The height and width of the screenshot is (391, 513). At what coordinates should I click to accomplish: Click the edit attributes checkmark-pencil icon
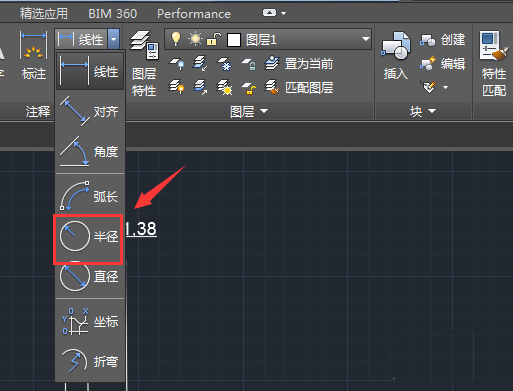428,87
